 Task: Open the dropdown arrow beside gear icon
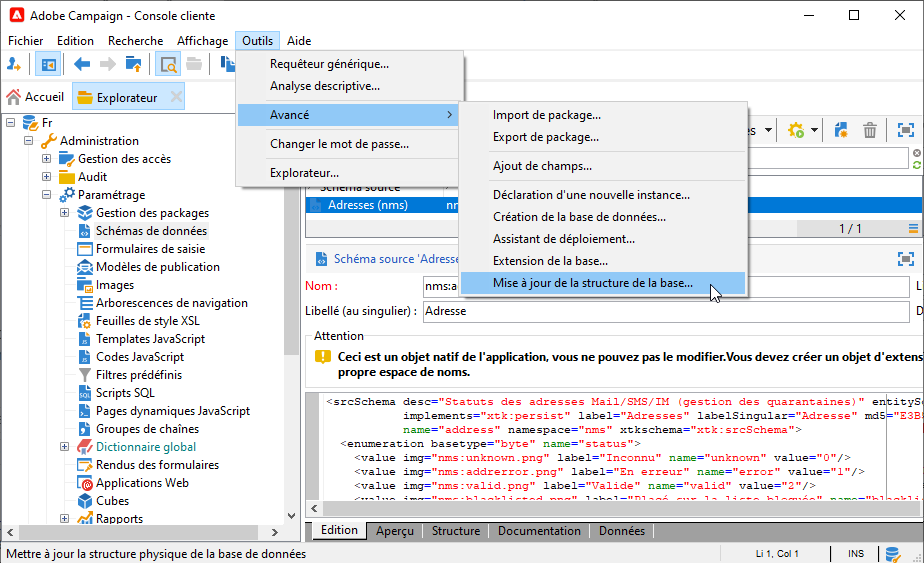815,130
